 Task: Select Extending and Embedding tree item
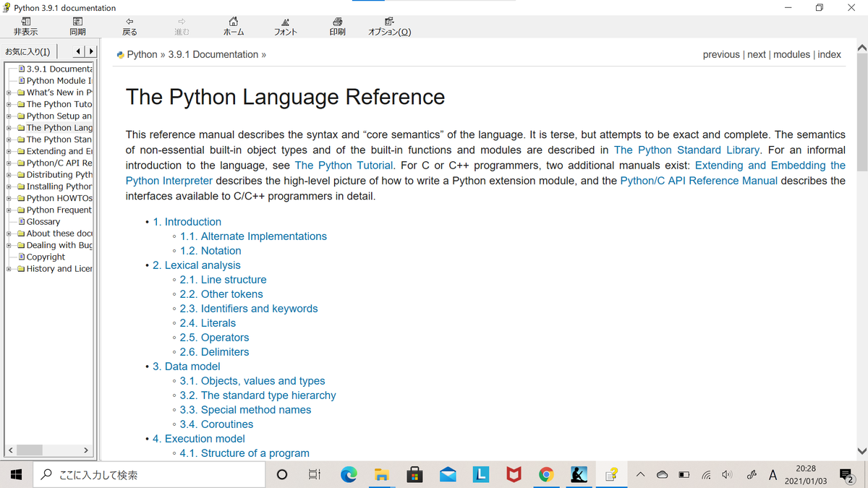pos(59,151)
